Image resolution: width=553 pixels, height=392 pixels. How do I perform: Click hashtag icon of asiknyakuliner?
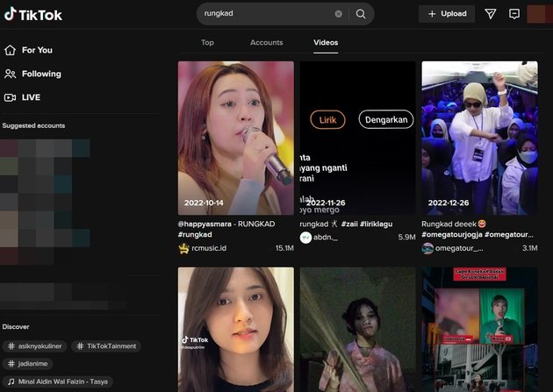click(11, 346)
